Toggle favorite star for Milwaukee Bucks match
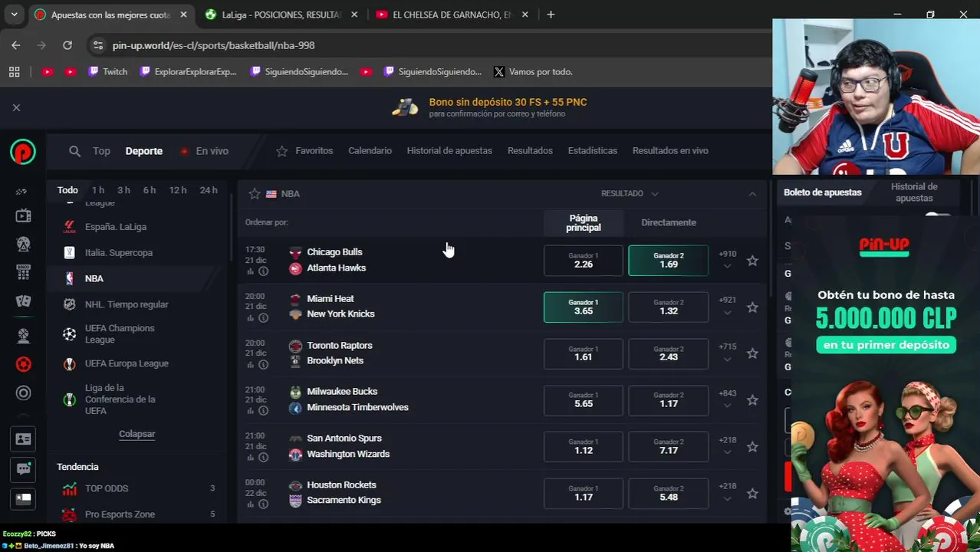 pos(752,400)
